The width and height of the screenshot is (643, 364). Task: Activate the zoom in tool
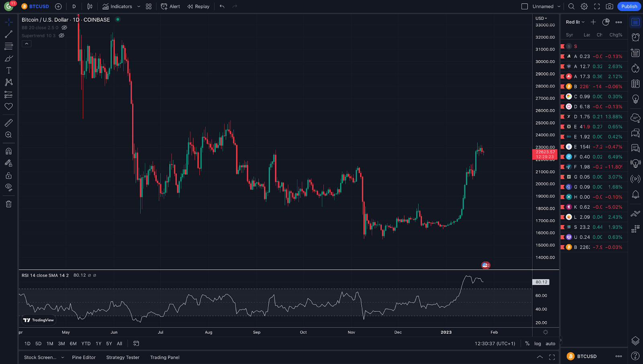(8, 135)
